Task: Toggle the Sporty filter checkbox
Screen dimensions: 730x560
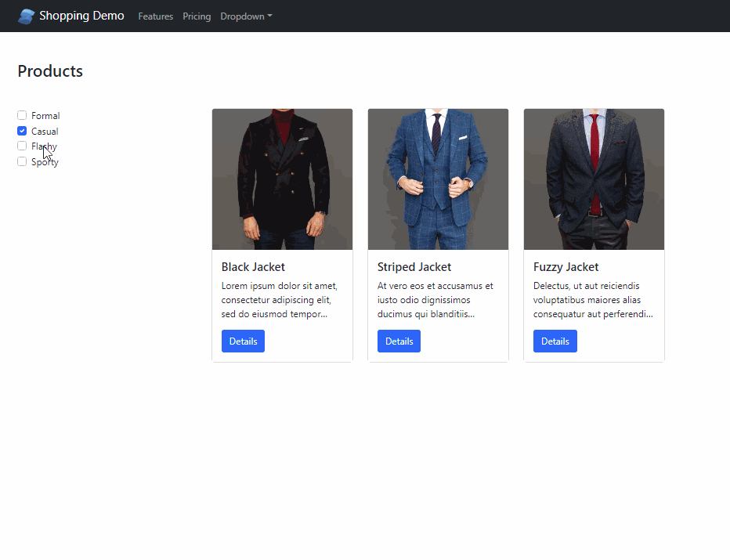Action: [22, 161]
